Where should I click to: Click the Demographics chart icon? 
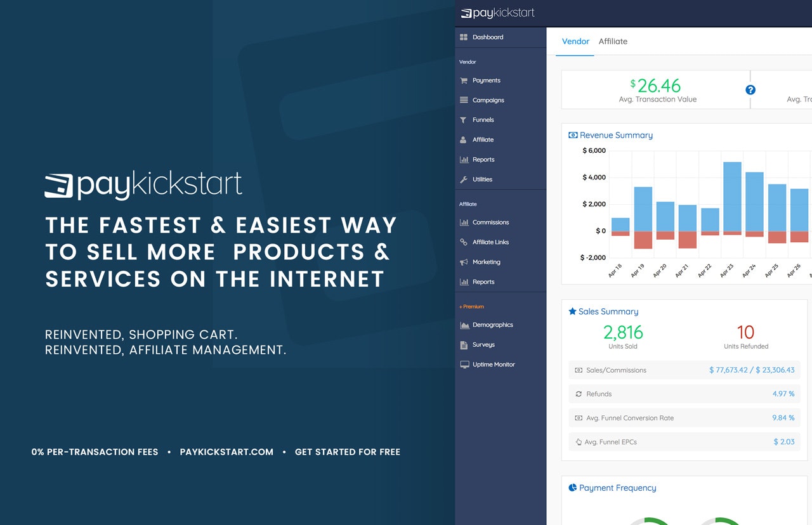tap(464, 325)
